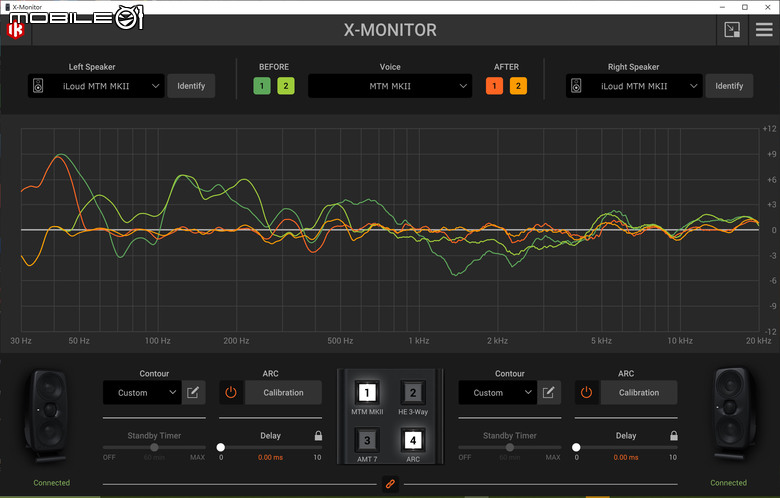The image size is (780, 498).
Task: Select preset 3 AMT 7
Action: click(x=367, y=440)
